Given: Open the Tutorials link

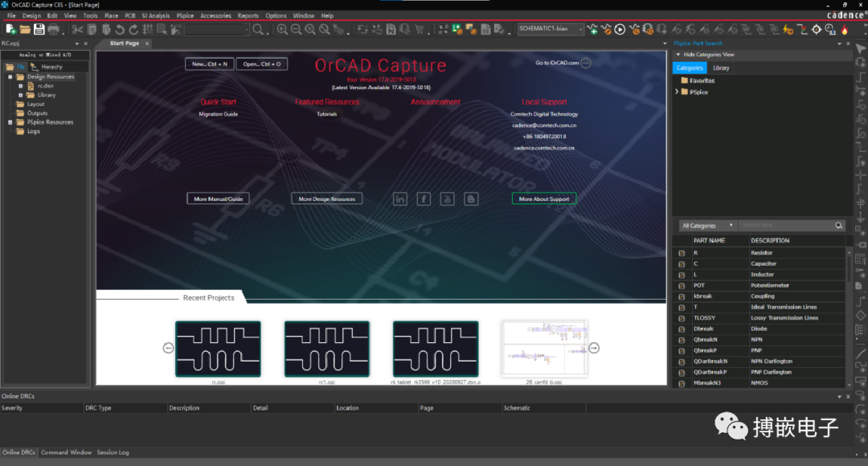Looking at the screenshot, I should coord(326,114).
